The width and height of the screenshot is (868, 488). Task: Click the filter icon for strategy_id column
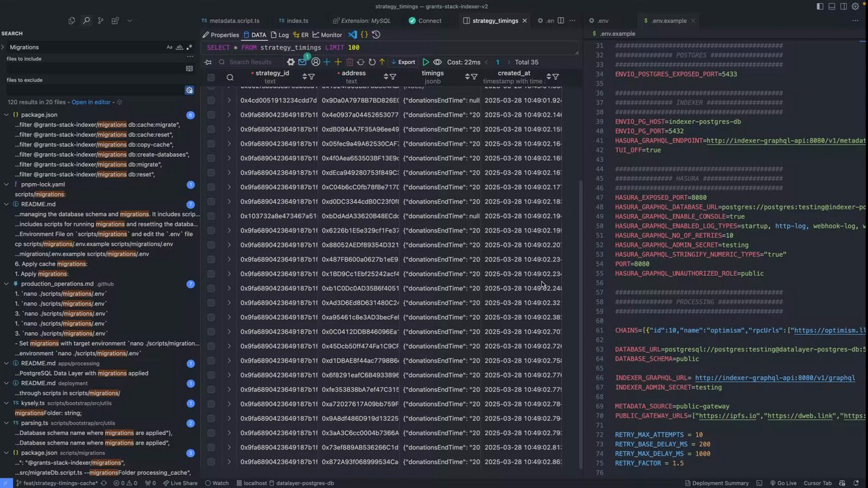(x=311, y=77)
